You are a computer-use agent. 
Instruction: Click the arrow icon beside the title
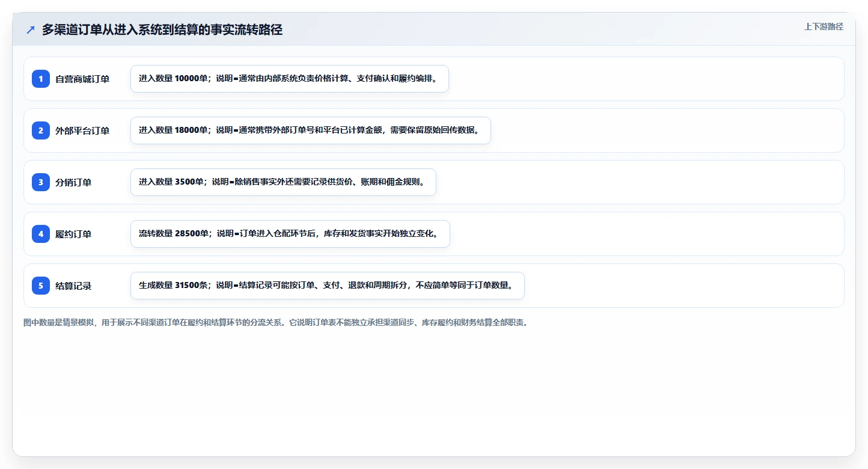point(31,29)
